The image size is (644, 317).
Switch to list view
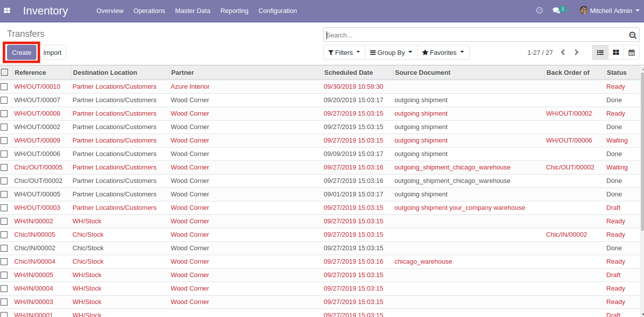[x=600, y=52]
